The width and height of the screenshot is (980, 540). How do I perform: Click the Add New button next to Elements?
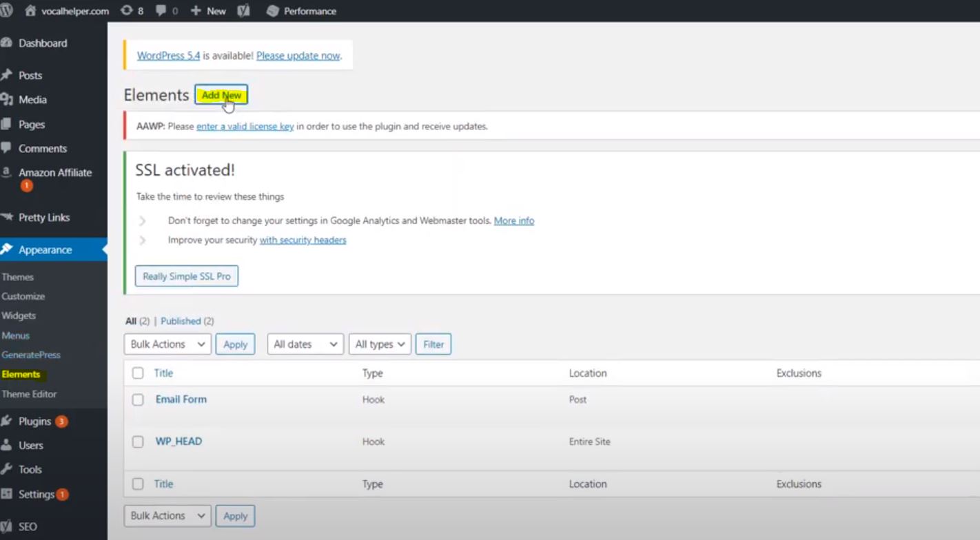point(221,95)
